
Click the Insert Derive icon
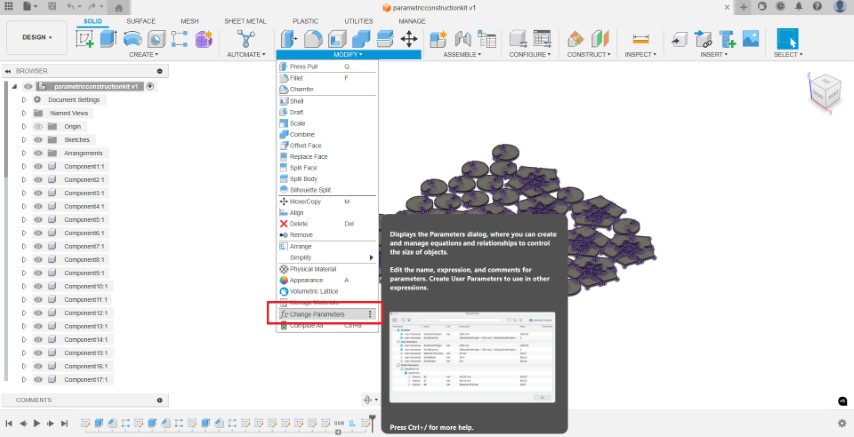pos(703,39)
